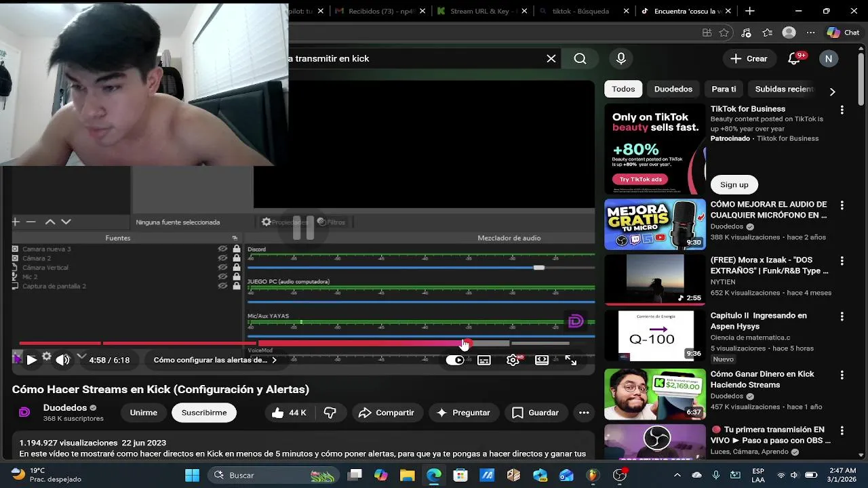Open OBS Studio from the taskbar
Screen dimensions: 868x488
620,475
